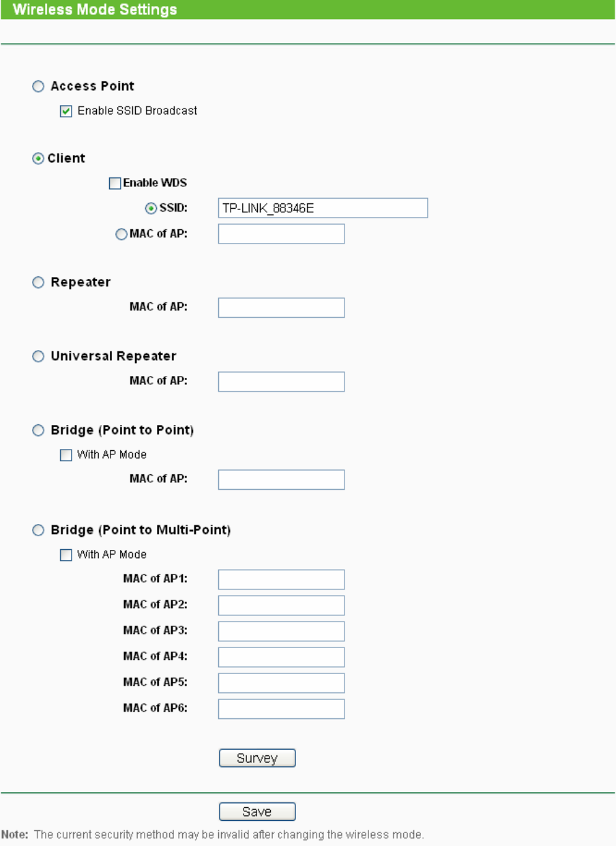Choose MAC of AP radio under Client
The width and height of the screenshot is (616, 846).
click(121, 234)
